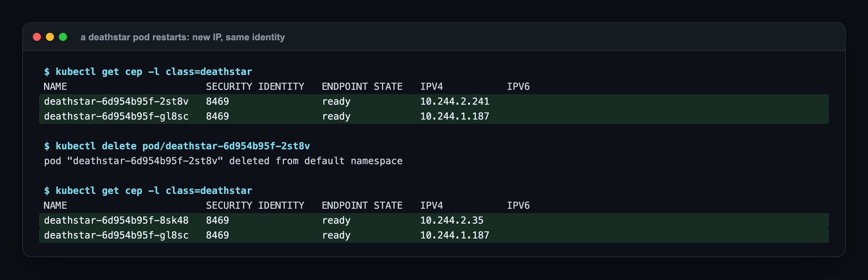Click 'deathstar-6d954b95f-2st8v' in the first table
Viewport: 868px width, 280px height.
pos(116,101)
